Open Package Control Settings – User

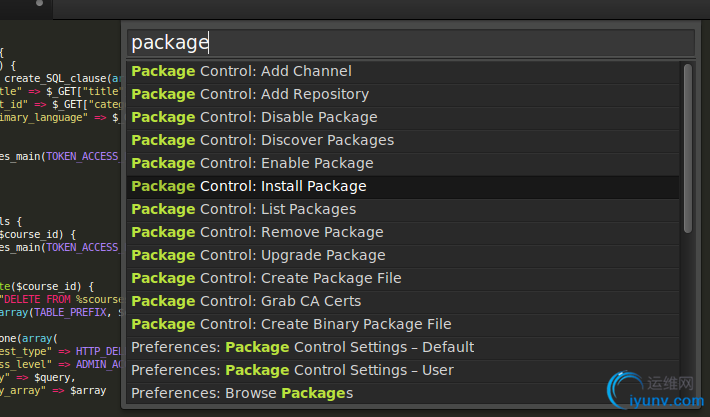pyautogui.click(x=403, y=371)
